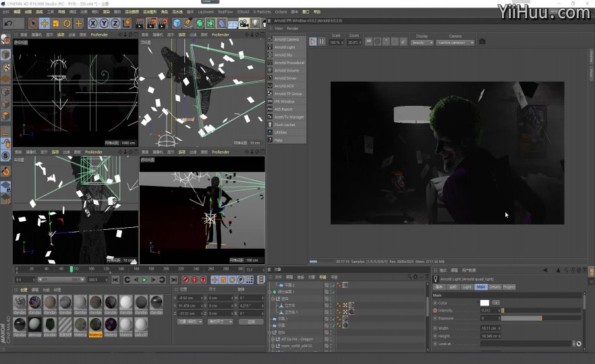Click the IPR Zoom value field
Image resolution: width=595 pixels, height=364 pixels.
pos(353,42)
